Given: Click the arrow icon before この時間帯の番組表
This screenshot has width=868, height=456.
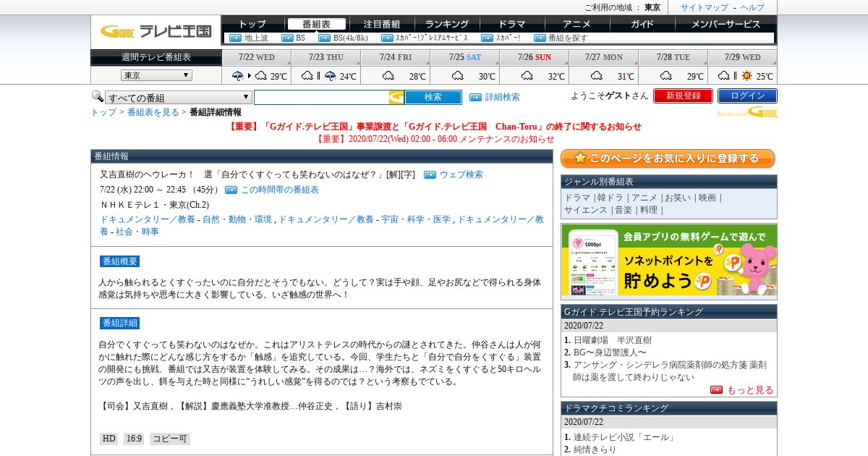Looking at the screenshot, I should [231, 190].
